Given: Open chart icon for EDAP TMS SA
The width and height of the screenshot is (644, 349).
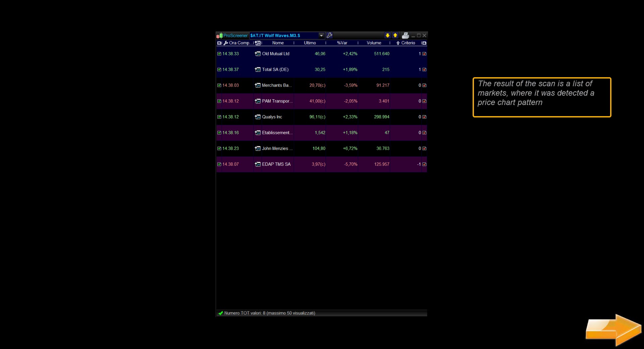Looking at the screenshot, I should pos(258,164).
